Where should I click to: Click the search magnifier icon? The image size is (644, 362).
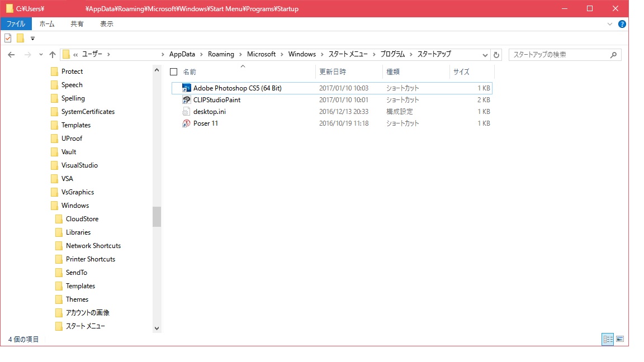tap(613, 55)
